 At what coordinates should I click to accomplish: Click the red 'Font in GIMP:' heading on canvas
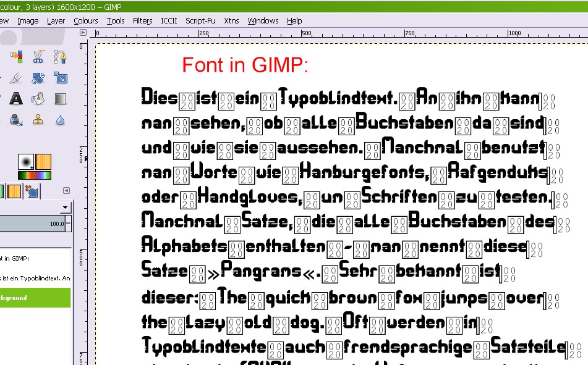tap(245, 65)
